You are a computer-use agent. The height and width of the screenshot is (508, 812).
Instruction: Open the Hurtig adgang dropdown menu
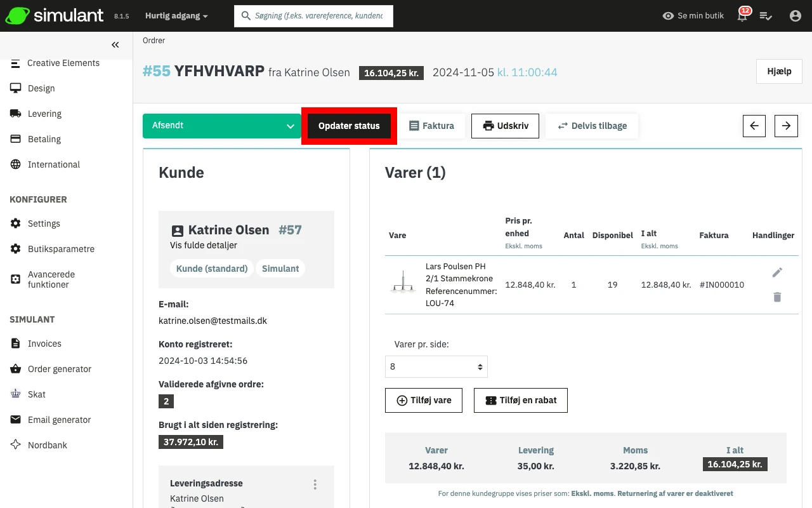pyautogui.click(x=176, y=16)
